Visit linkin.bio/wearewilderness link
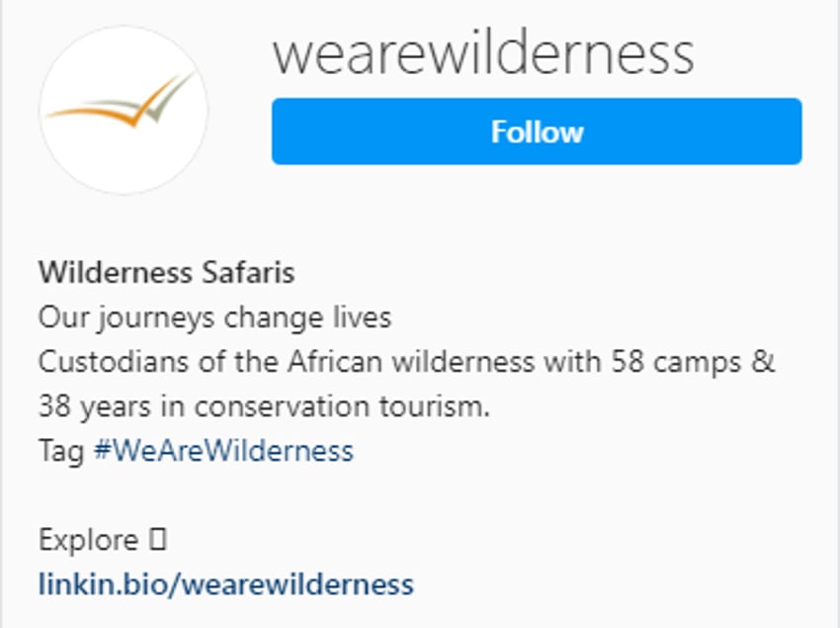The height and width of the screenshot is (628, 840). [224, 583]
